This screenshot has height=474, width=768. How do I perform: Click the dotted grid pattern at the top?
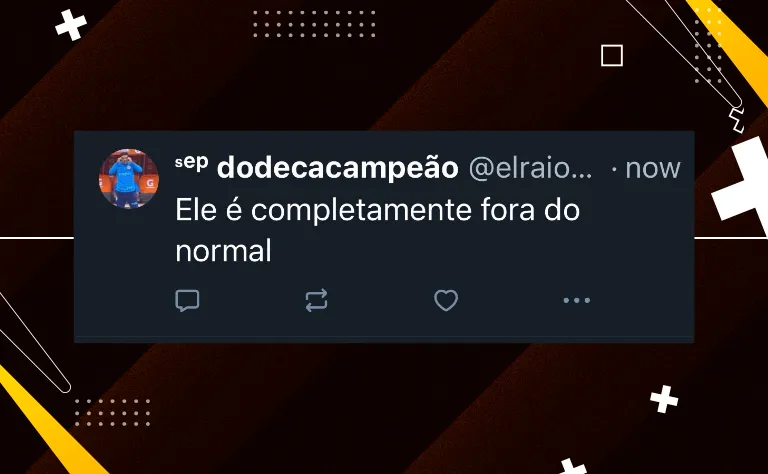(x=314, y=24)
